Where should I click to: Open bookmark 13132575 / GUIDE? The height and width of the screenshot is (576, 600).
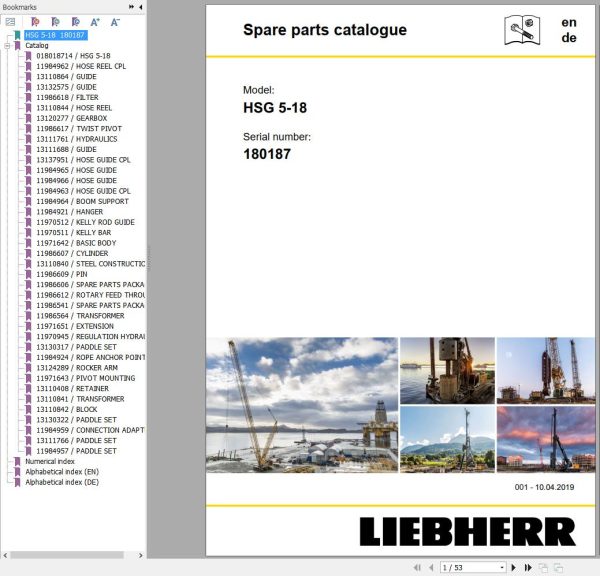(x=66, y=87)
